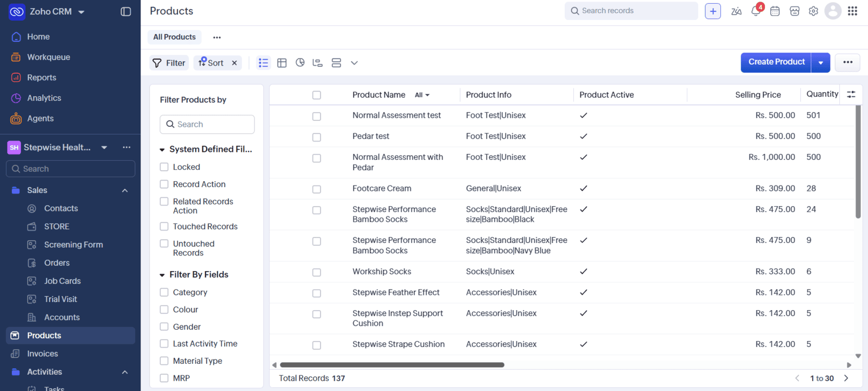Click the horizontal table scrollbar
Viewport: 868px width, 391px height.
392,365
